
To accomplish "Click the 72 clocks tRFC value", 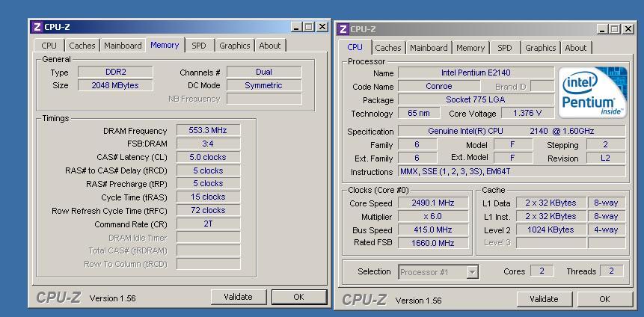I will click(208, 210).
